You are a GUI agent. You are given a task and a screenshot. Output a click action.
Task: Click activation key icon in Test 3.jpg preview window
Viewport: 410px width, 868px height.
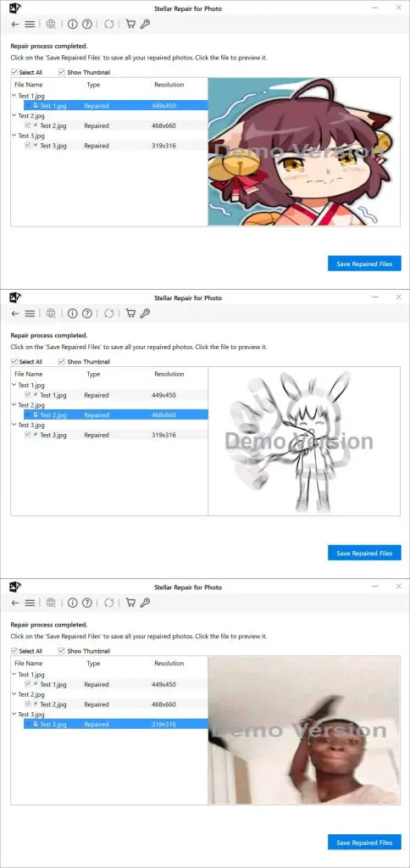[x=145, y=603]
